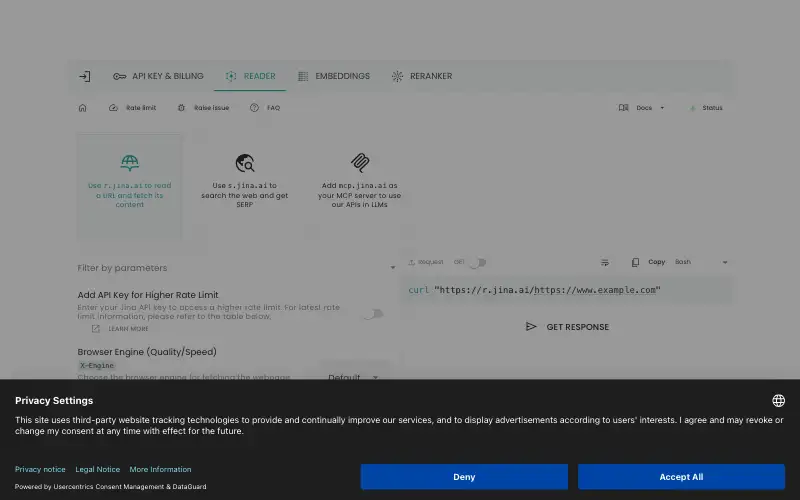Image resolution: width=800 pixels, height=500 pixels.
Task: Click the example.com URL in the curl command
Action: pyautogui.click(x=595, y=290)
